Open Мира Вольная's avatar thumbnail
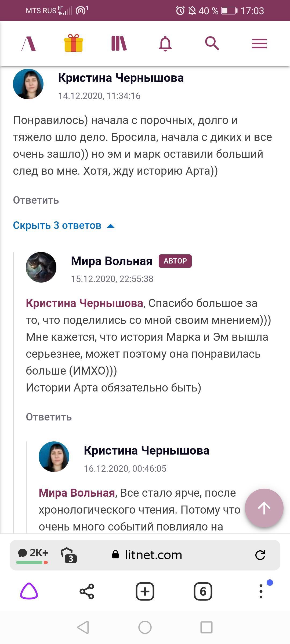This screenshot has height=644, width=290. point(41,267)
